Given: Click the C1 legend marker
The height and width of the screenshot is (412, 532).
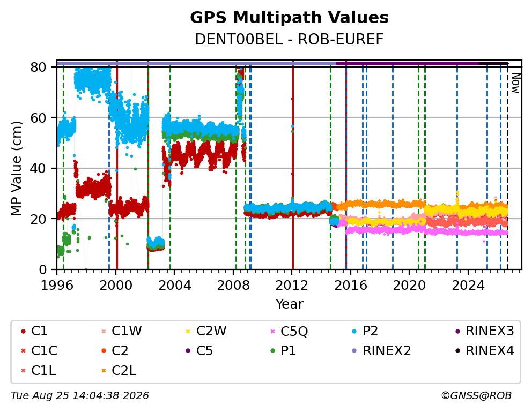Looking at the screenshot, I should tap(23, 331).
